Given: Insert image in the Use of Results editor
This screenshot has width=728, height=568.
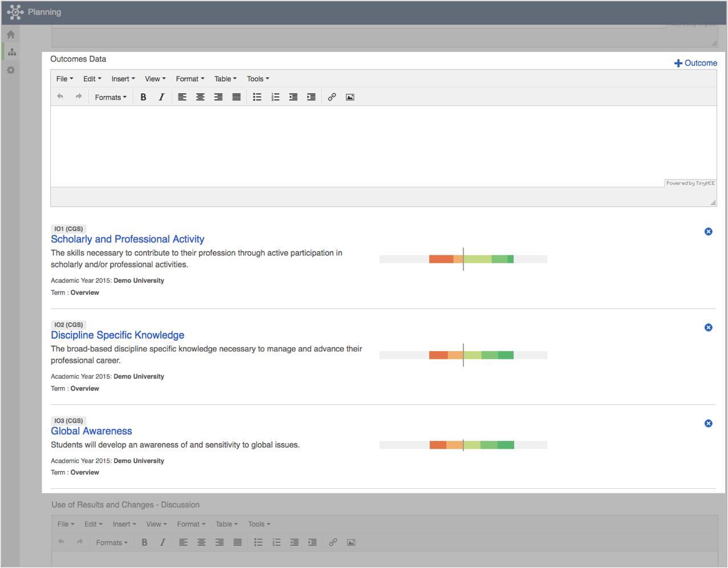Looking at the screenshot, I should tap(351, 542).
